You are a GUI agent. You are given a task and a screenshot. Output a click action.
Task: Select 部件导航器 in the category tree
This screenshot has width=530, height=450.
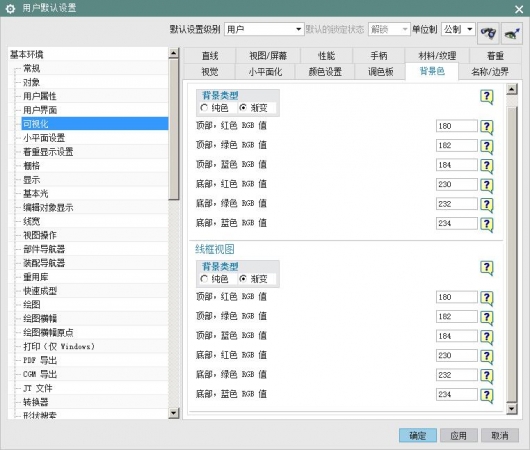click(44, 249)
